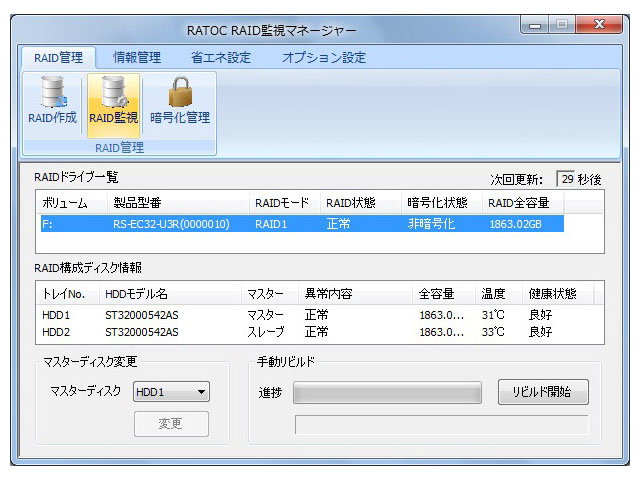Click the 正常 RAID状態 cell in the F: row
Image resolution: width=640 pixels, height=480 pixels.
point(338,224)
